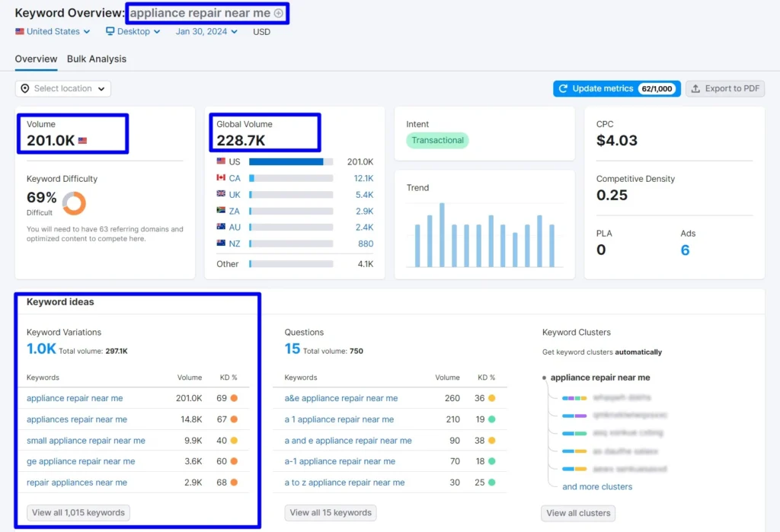Click the location pin icon
The image size is (780, 532).
click(x=25, y=88)
